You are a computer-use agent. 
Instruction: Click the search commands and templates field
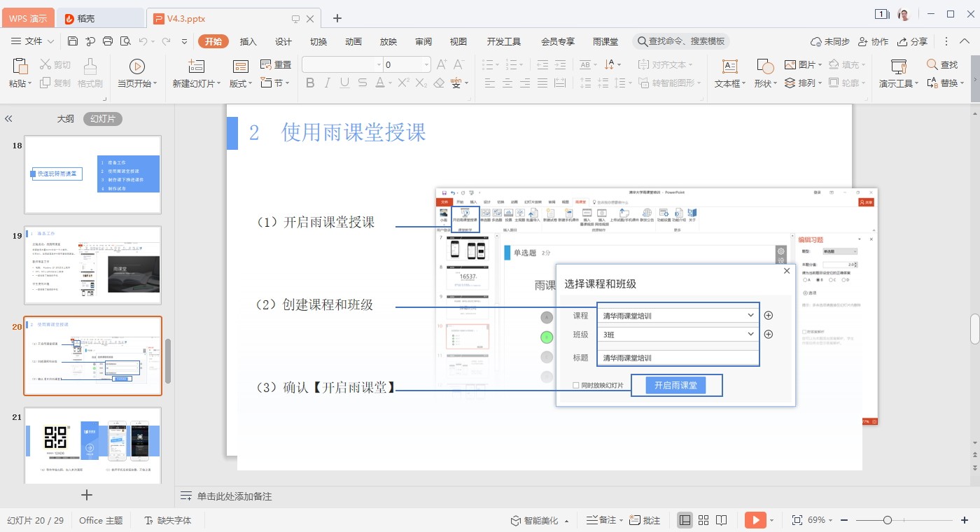click(x=681, y=41)
